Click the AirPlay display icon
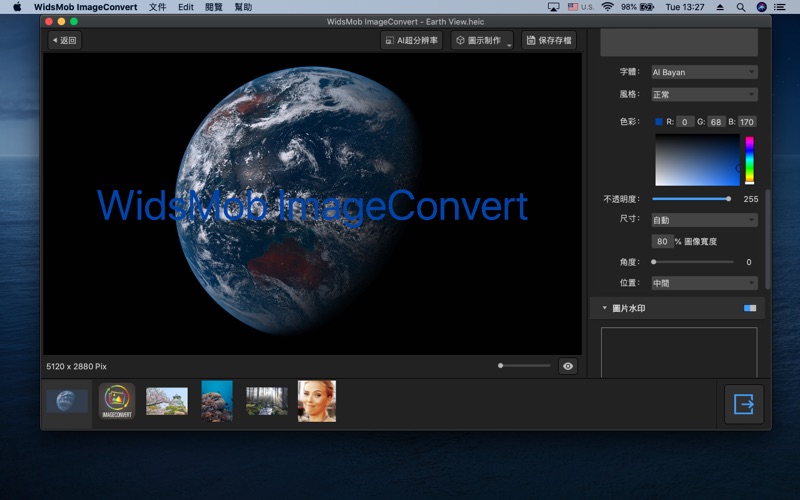 pyautogui.click(x=553, y=7)
